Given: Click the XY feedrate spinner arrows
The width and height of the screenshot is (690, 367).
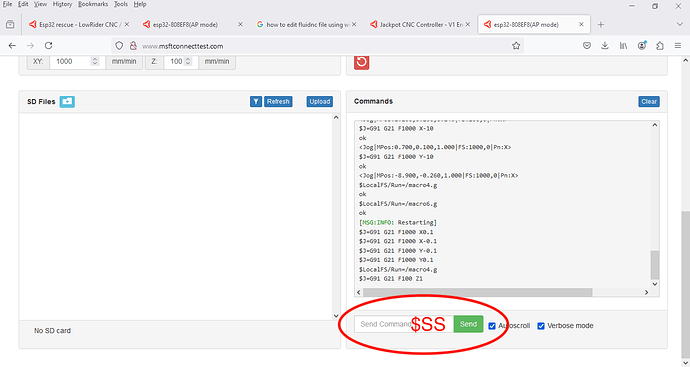Looking at the screenshot, I should point(95,62).
